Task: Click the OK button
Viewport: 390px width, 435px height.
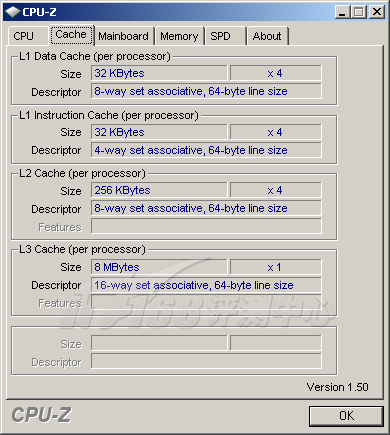Action: click(346, 416)
